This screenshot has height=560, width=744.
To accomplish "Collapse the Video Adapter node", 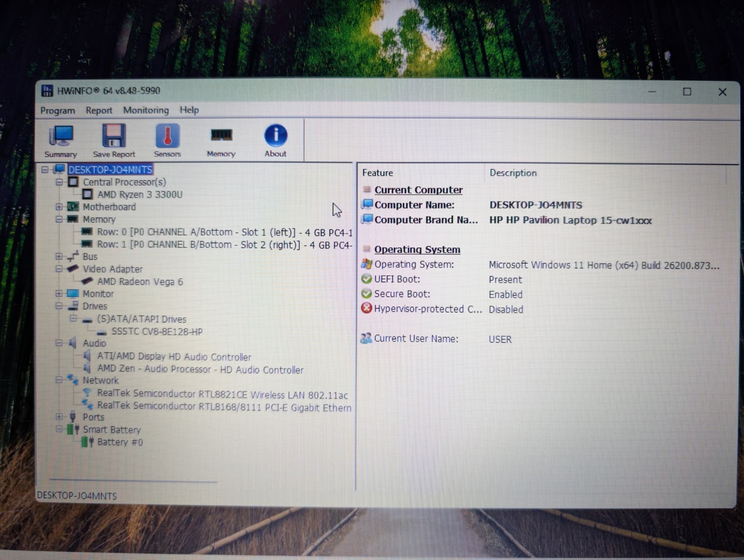I will [59, 268].
